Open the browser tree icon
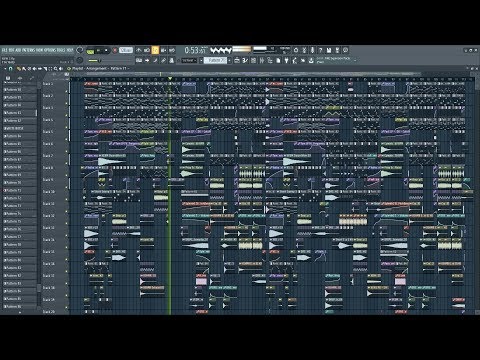The height and width of the screenshot is (360, 480). (x=270, y=60)
